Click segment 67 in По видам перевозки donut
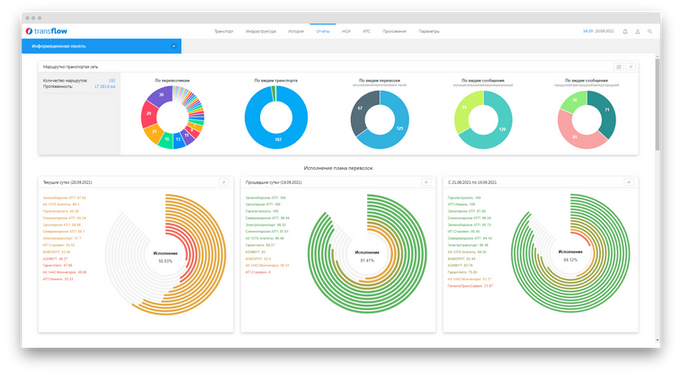Viewport: 682px width, 379px height. click(360, 108)
